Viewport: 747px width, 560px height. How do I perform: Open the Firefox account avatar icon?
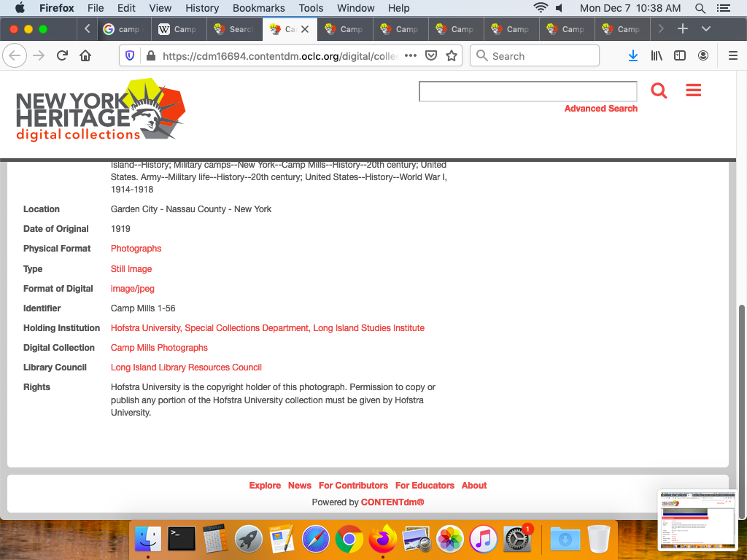point(703,56)
